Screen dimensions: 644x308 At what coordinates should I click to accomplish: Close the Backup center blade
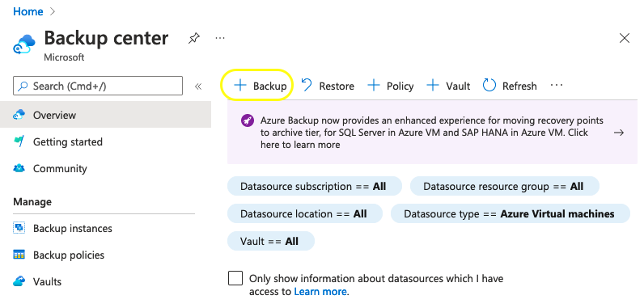pos(625,39)
